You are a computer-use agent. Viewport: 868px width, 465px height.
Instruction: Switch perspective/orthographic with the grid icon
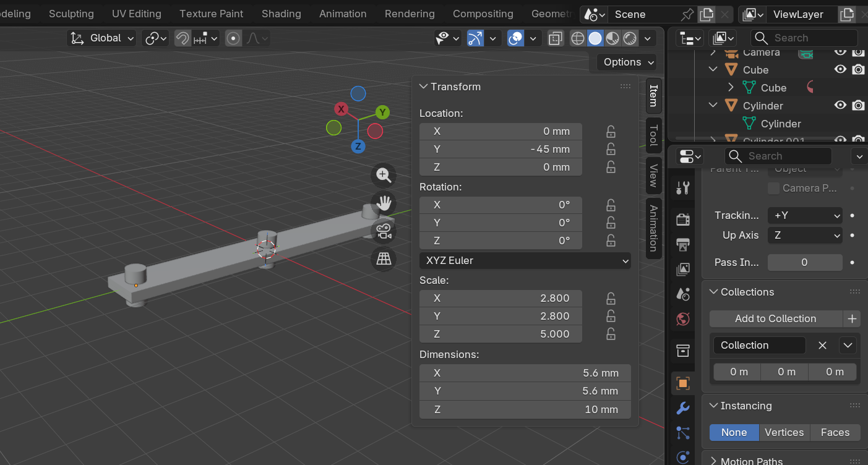click(384, 258)
